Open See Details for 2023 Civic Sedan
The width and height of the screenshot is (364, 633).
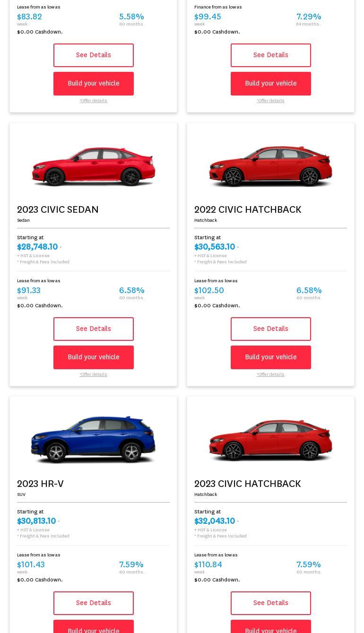point(93,329)
